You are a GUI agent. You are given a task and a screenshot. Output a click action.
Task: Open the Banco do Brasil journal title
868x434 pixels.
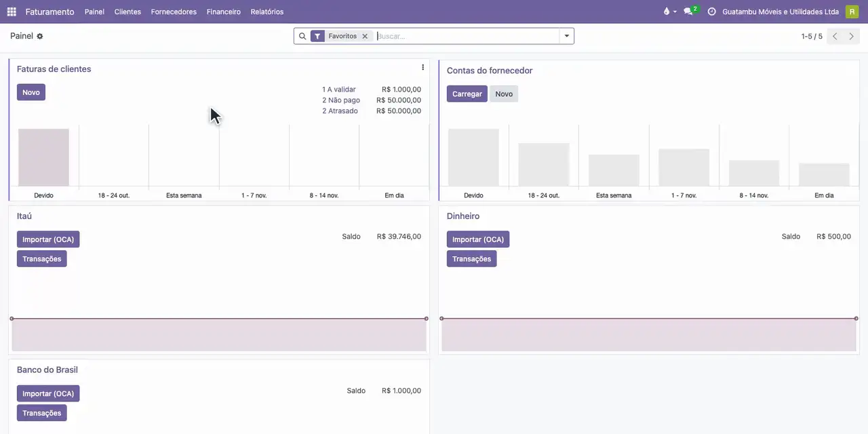click(x=47, y=370)
